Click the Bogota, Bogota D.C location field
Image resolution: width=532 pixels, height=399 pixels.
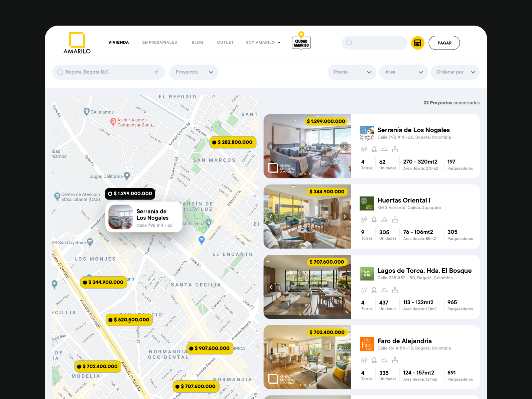(x=108, y=72)
